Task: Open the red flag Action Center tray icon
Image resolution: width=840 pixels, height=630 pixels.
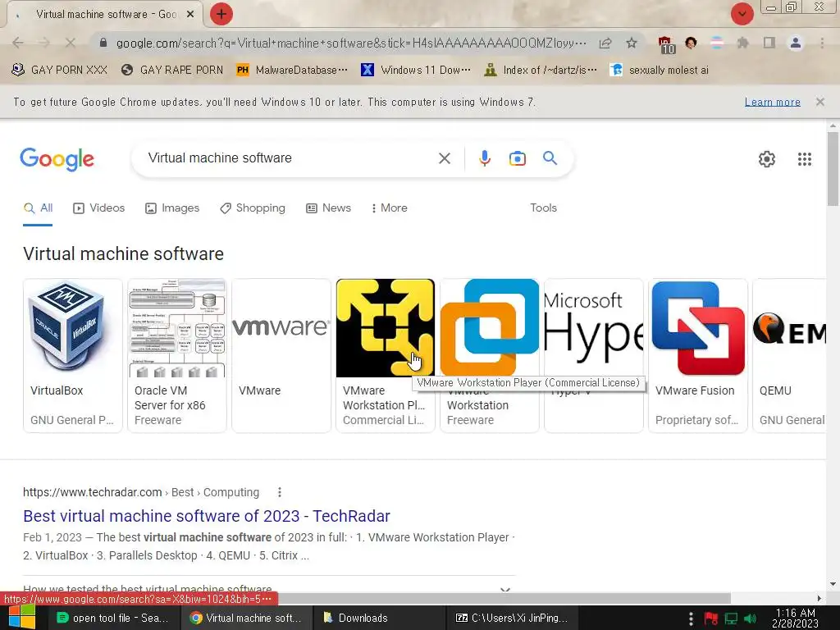Action: 711,619
